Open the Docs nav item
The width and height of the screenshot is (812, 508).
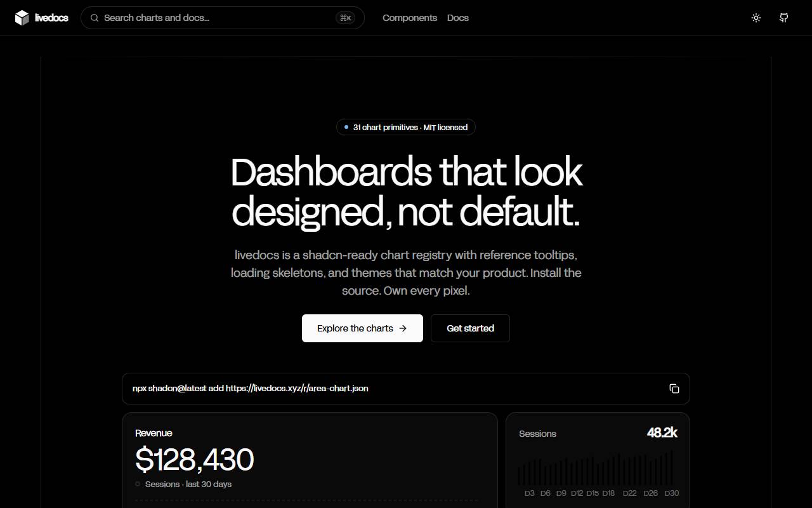pyautogui.click(x=458, y=18)
